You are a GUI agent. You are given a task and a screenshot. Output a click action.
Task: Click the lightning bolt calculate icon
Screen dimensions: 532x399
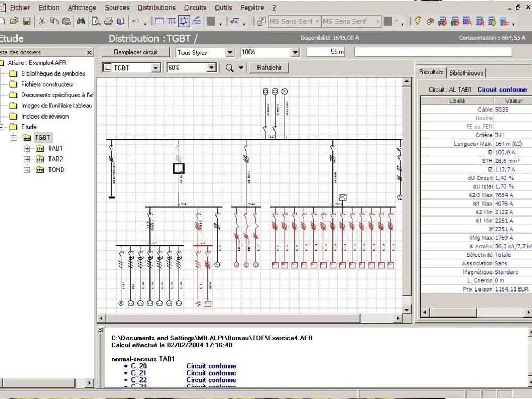point(418,21)
